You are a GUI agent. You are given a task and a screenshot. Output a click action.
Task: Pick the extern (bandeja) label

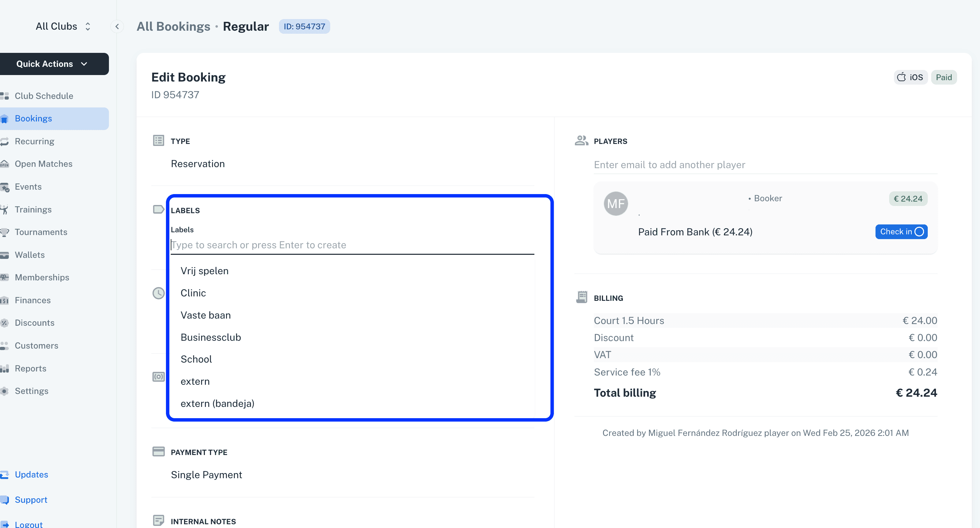(x=217, y=403)
